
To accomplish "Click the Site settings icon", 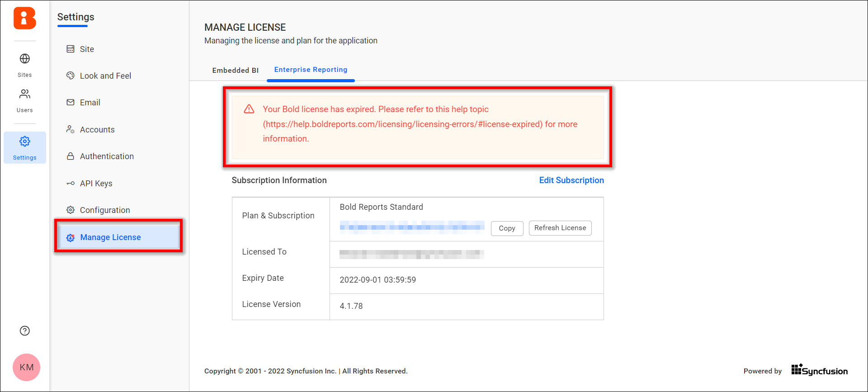I will pos(71,49).
